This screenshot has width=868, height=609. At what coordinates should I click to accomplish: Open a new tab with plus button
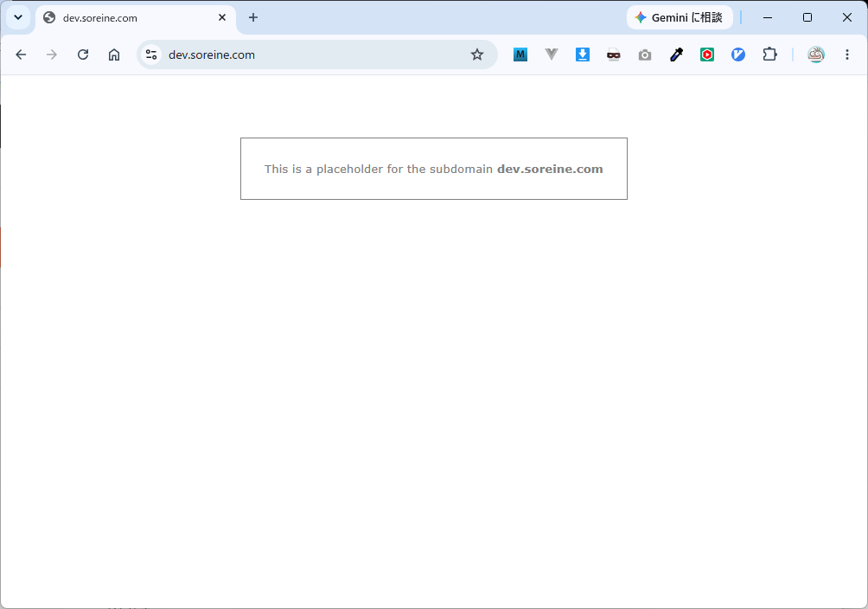pyautogui.click(x=253, y=17)
